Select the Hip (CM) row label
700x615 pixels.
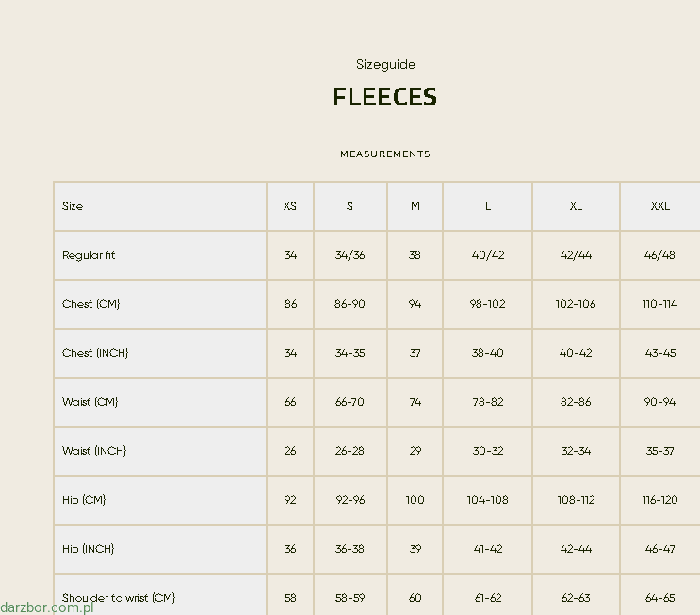84,500
